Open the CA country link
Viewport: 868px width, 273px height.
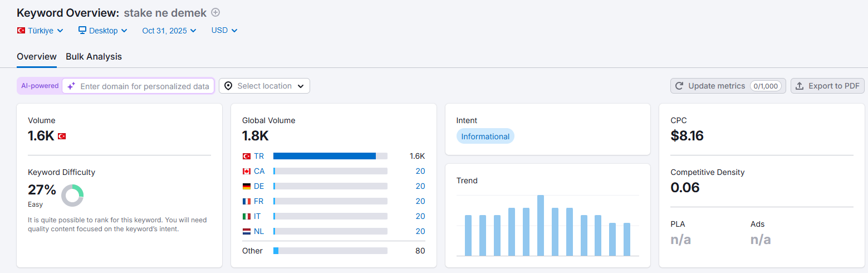pyautogui.click(x=259, y=171)
